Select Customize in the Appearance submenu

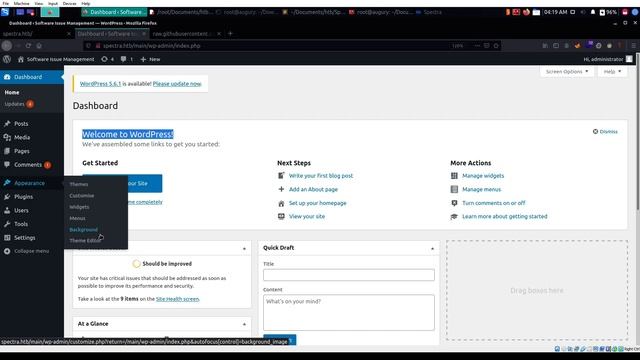pyautogui.click(x=82, y=196)
